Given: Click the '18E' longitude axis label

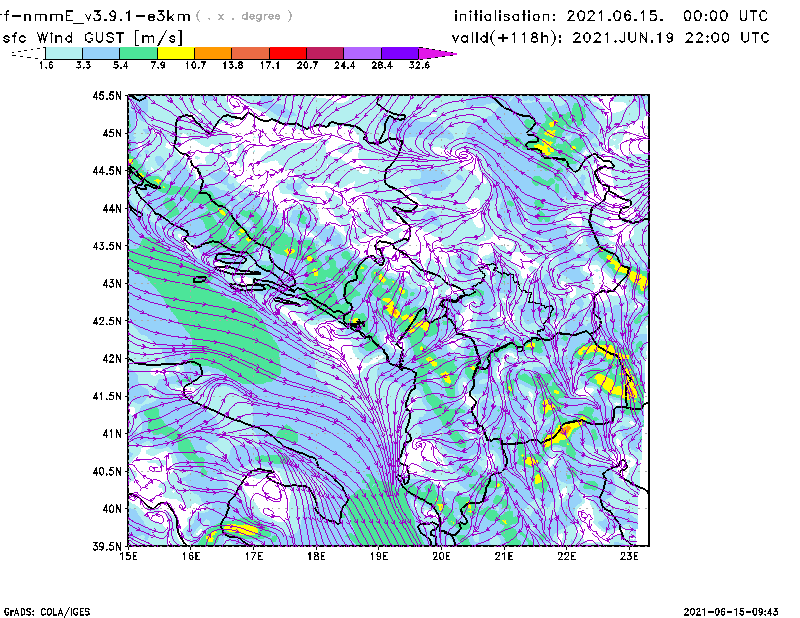Looking at the screenshot, I should click(316, 556).
